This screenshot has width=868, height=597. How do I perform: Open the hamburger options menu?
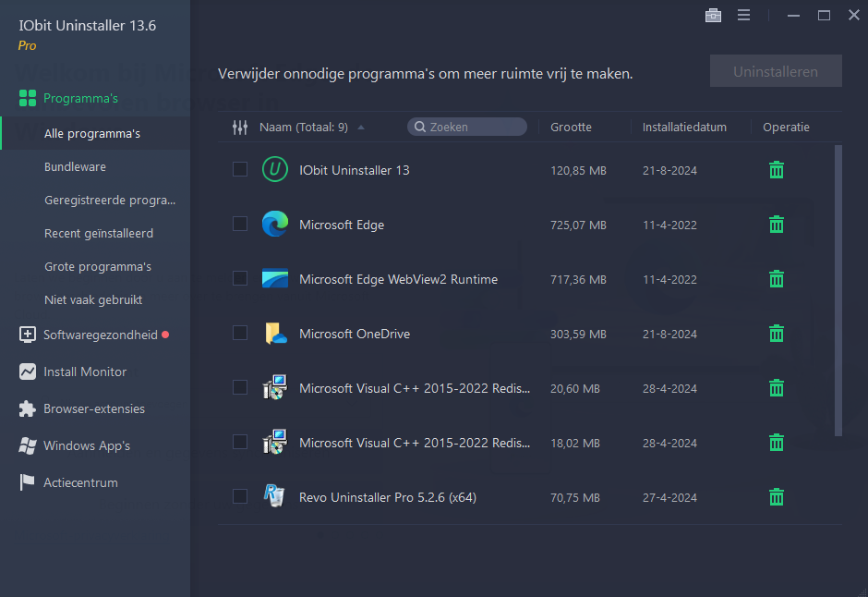pos(743,16)
